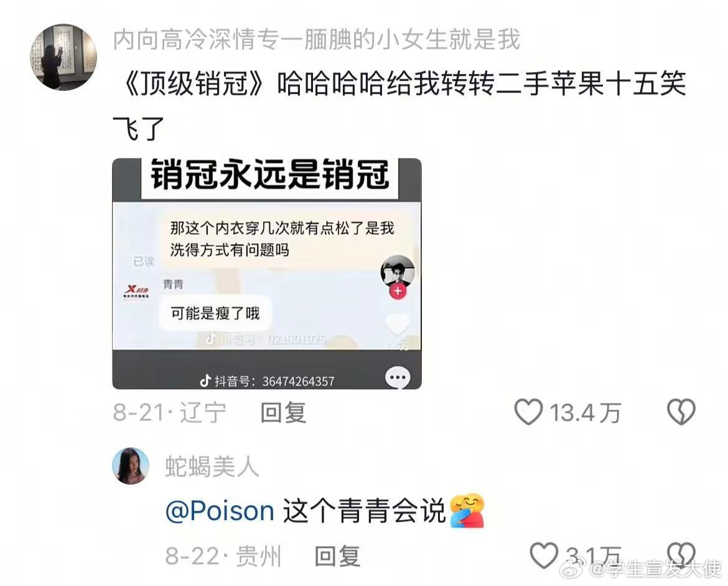
Task: Tap the X brand shop logo in chat
Action: point(136,292)
